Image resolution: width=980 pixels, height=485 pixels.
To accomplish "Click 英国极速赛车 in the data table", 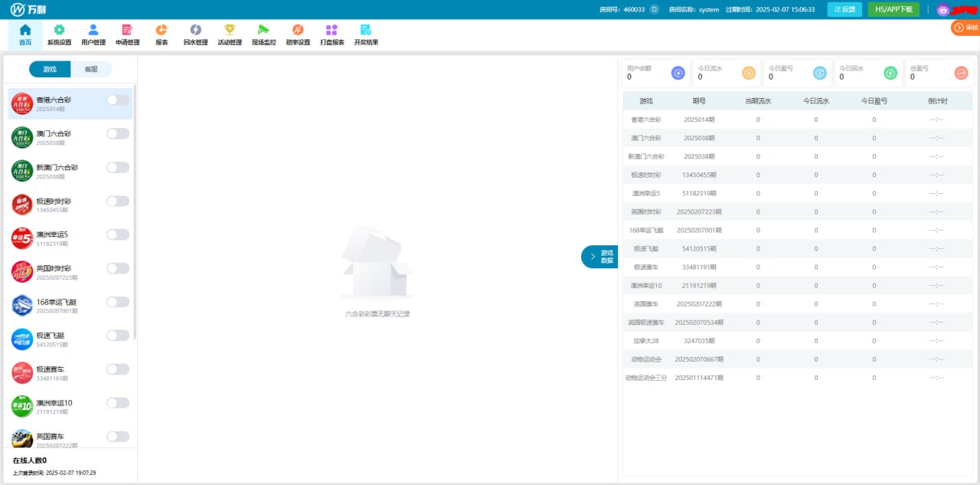I will (x=646, y=323).
